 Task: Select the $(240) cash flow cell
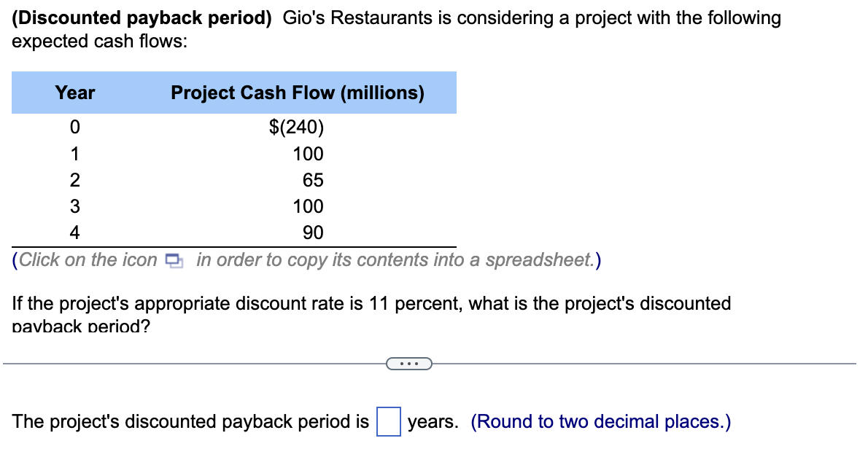tap(295, 127)
